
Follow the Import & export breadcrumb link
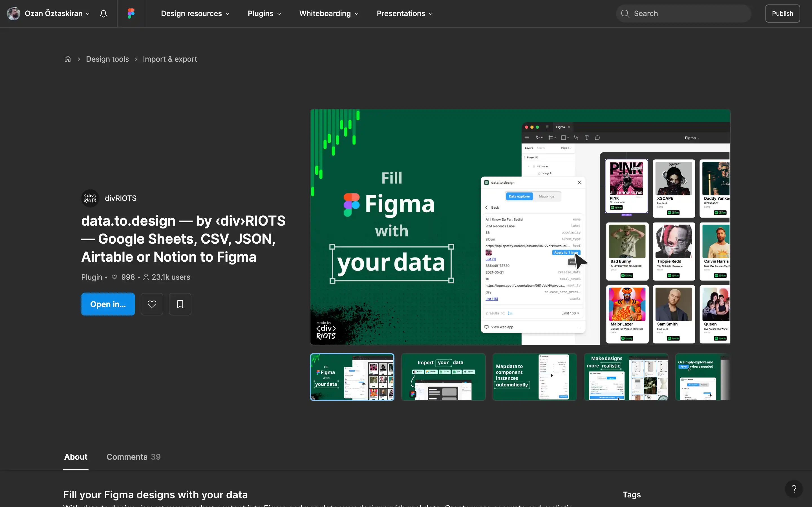170,59
